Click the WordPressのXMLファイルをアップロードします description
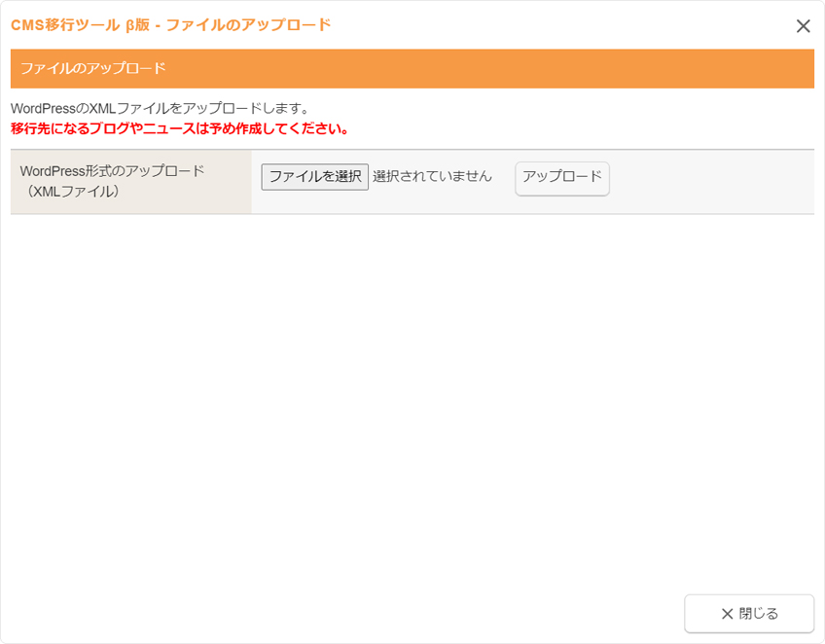The image size is (825, 644). [160, 108]
